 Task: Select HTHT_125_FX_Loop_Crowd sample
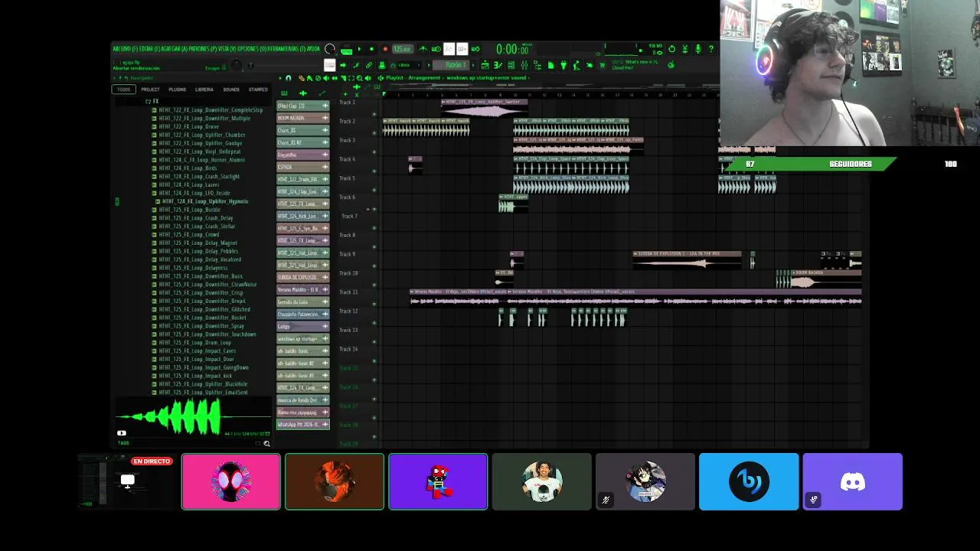pyautogui.click(x=188, y=235)
